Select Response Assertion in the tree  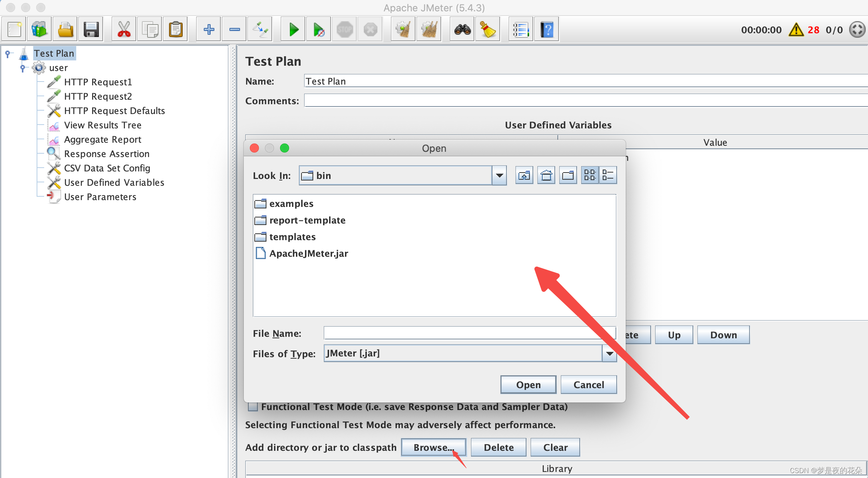point(107,154)
